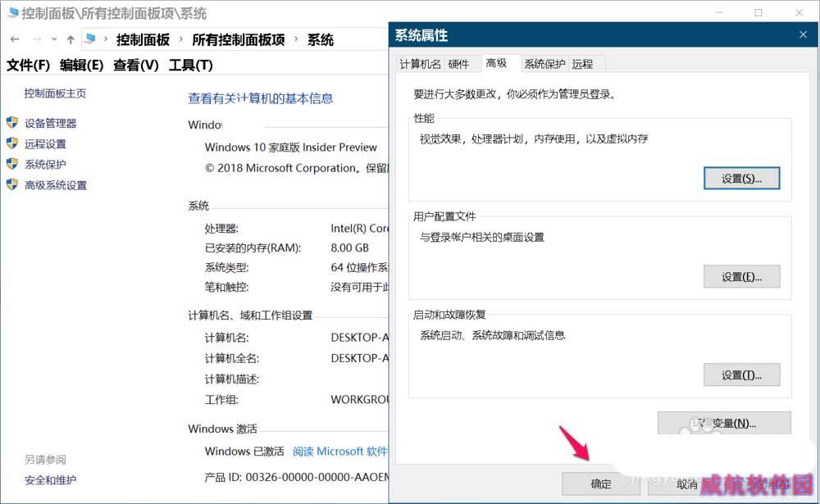Click the 工作组 label

pyautogui.click(x=221, y=400)
